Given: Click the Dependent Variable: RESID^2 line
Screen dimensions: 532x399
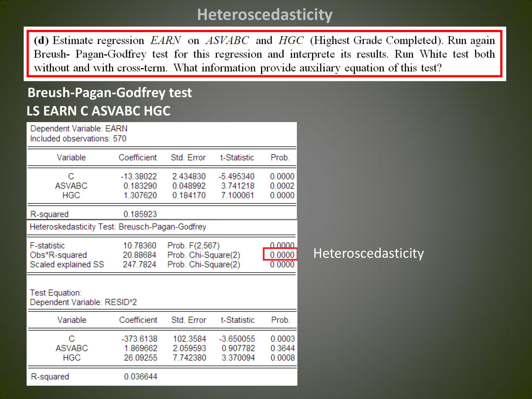Looking at the screenshot, I should 83,302.
